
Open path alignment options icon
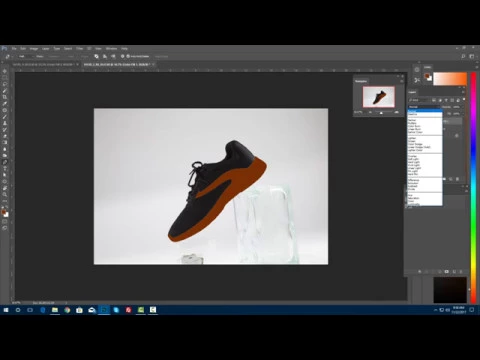pyautogui.click(x=105, y=56)
